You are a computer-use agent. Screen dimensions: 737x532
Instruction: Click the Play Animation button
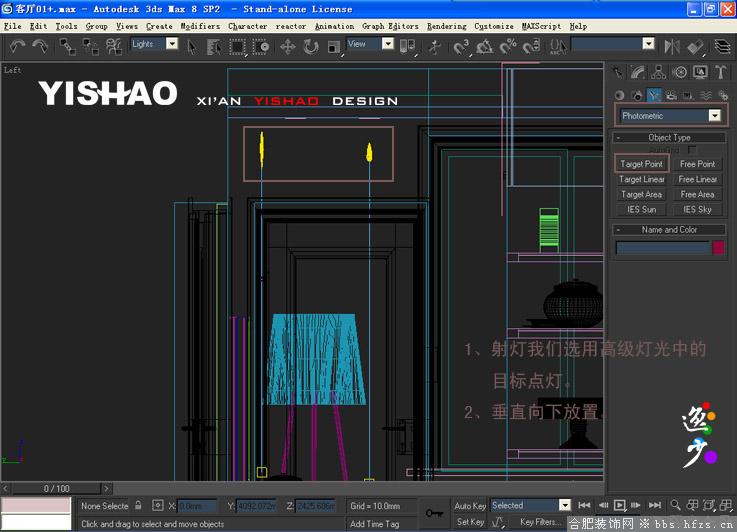(619, 506)
